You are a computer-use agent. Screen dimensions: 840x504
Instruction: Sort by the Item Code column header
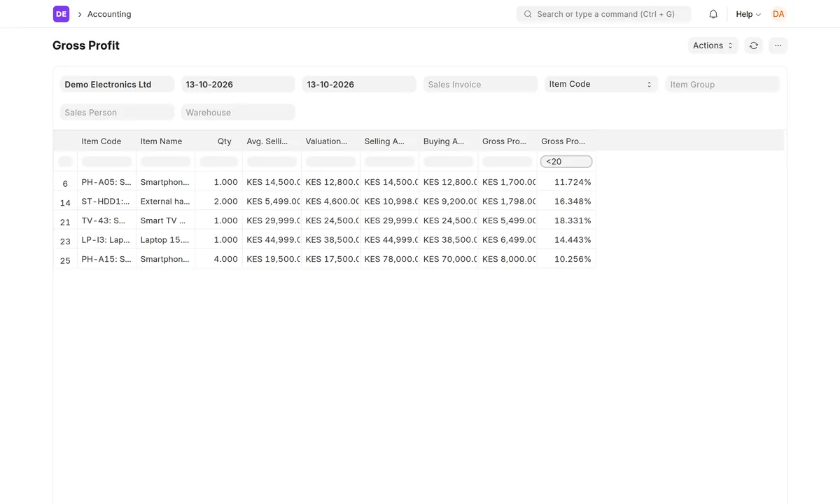coord(106,141)
